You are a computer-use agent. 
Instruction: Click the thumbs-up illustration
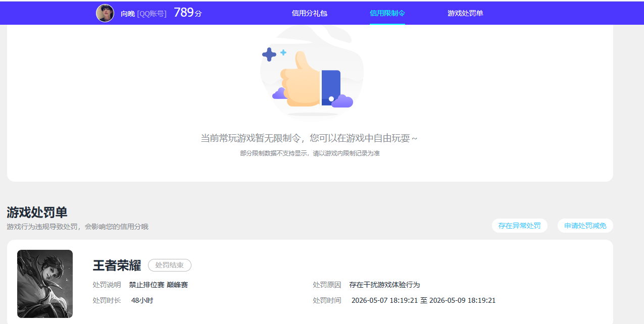click(x=312, y=73)
